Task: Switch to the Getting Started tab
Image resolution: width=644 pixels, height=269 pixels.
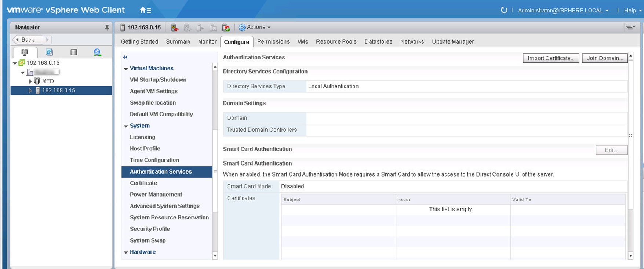Action: pyautogui.click(x=139, y=41)
